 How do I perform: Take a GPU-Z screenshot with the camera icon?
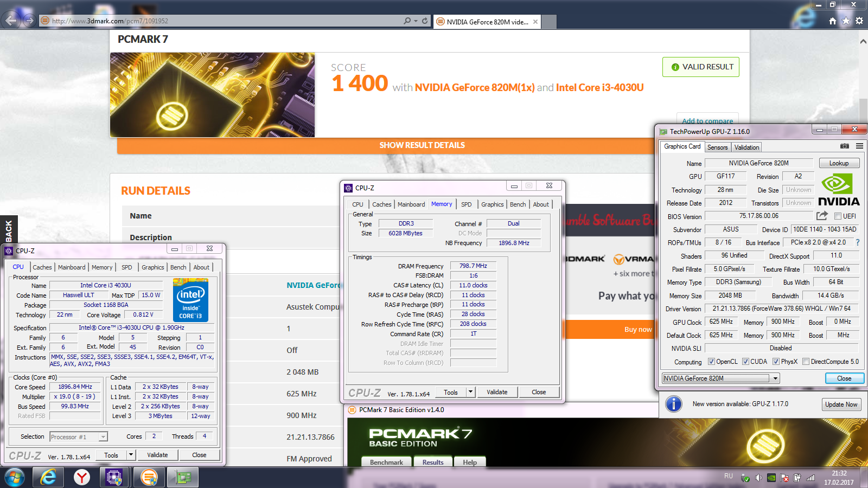coord(844,146)
